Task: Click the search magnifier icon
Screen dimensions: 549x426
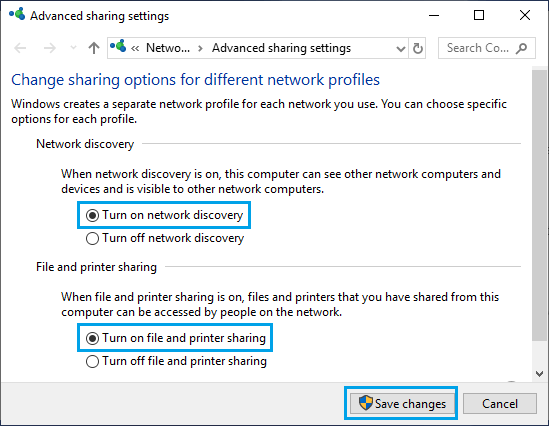Action: 521,48
